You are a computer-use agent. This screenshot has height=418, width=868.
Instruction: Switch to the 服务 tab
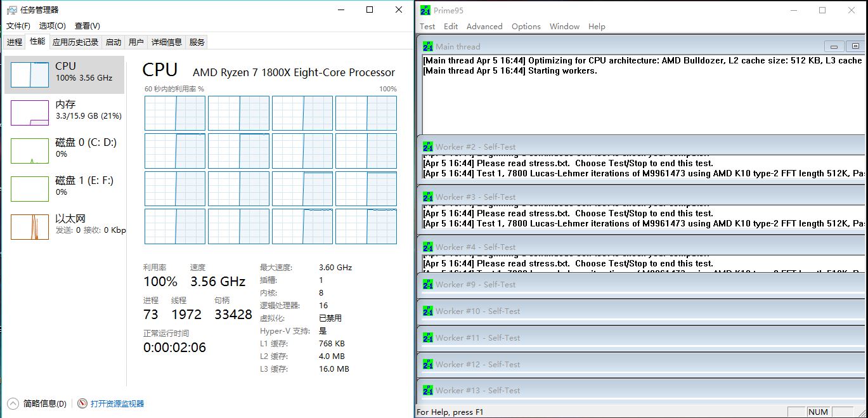pos(197,42)
